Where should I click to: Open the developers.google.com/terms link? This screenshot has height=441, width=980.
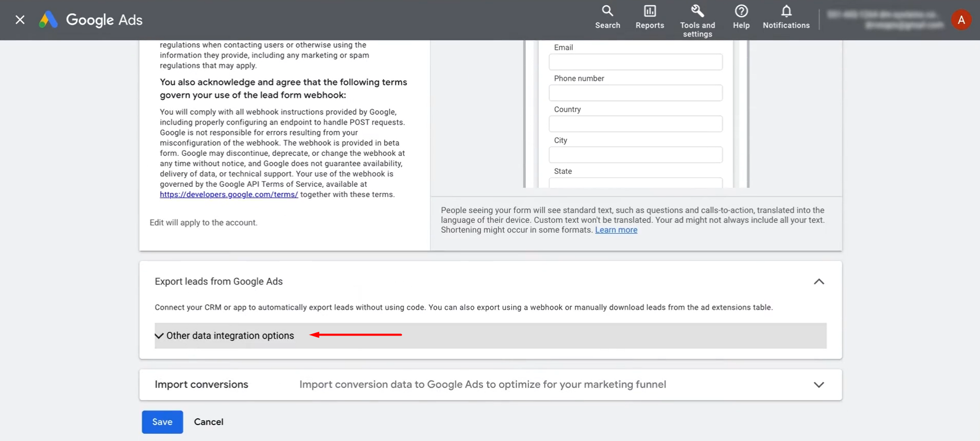point(228,195)
